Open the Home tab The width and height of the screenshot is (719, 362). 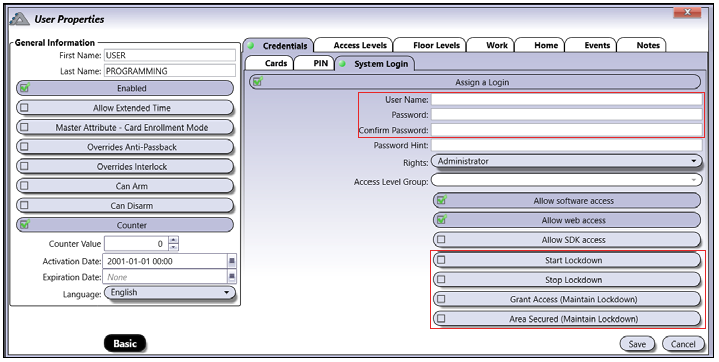(x=540, y=45)
